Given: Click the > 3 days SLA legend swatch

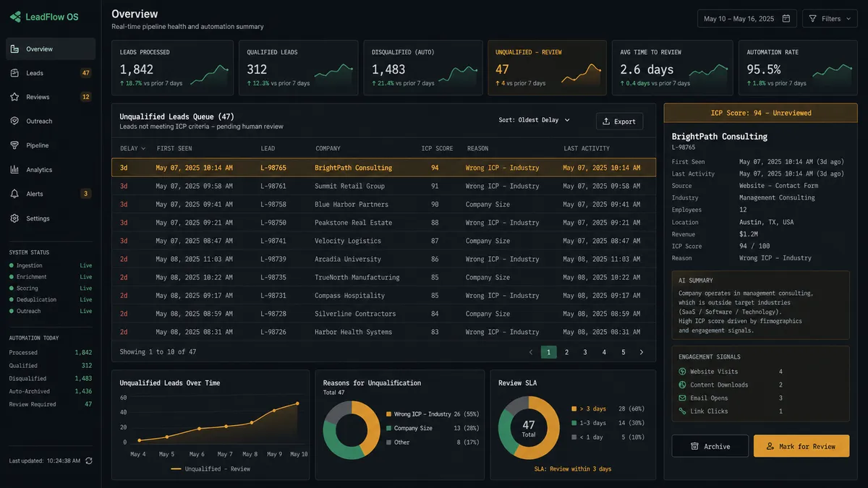Looking at the screenshot, I should 574,409.
